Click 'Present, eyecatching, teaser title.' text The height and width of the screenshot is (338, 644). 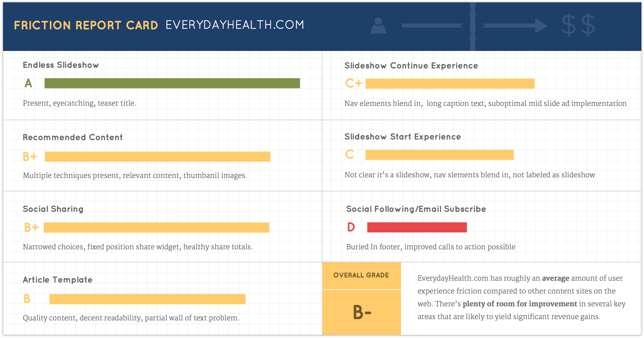79,103
